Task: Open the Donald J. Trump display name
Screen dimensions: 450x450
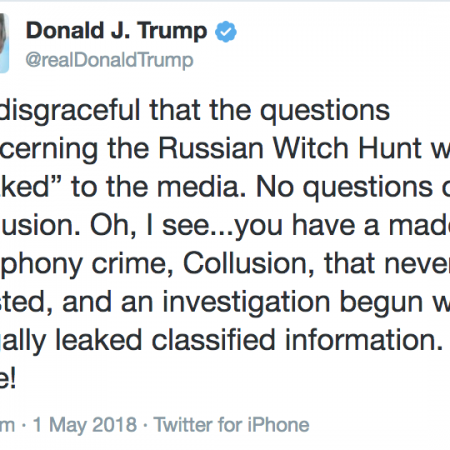Action: [x=117, y=31]
